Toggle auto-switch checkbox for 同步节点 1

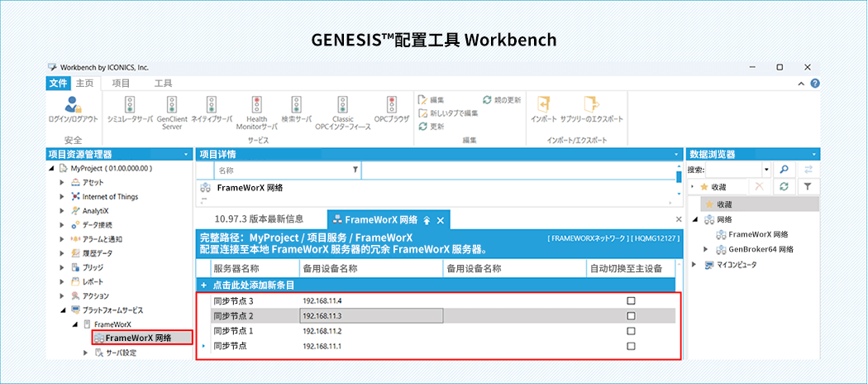(x=631, y=331)
